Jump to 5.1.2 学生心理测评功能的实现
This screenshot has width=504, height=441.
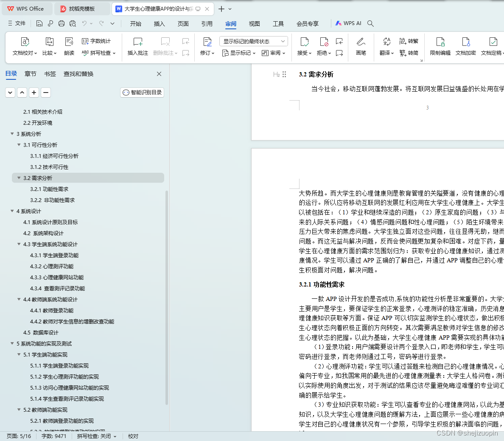64,376
